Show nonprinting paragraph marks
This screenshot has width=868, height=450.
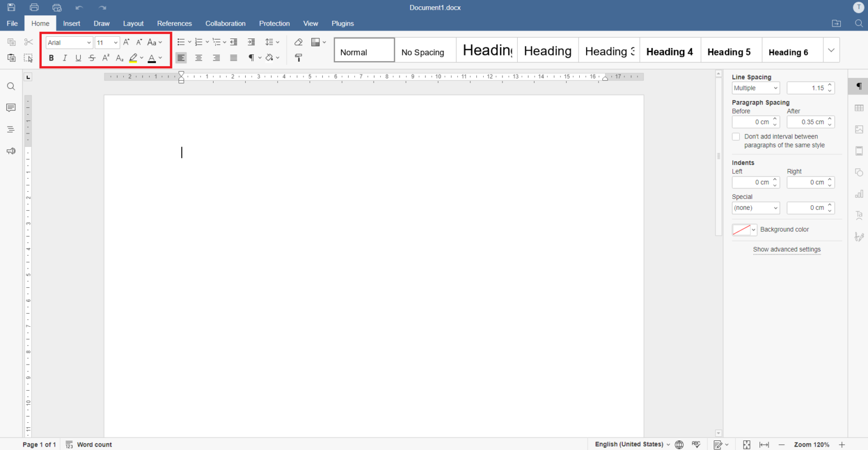(x=251, y=57)
